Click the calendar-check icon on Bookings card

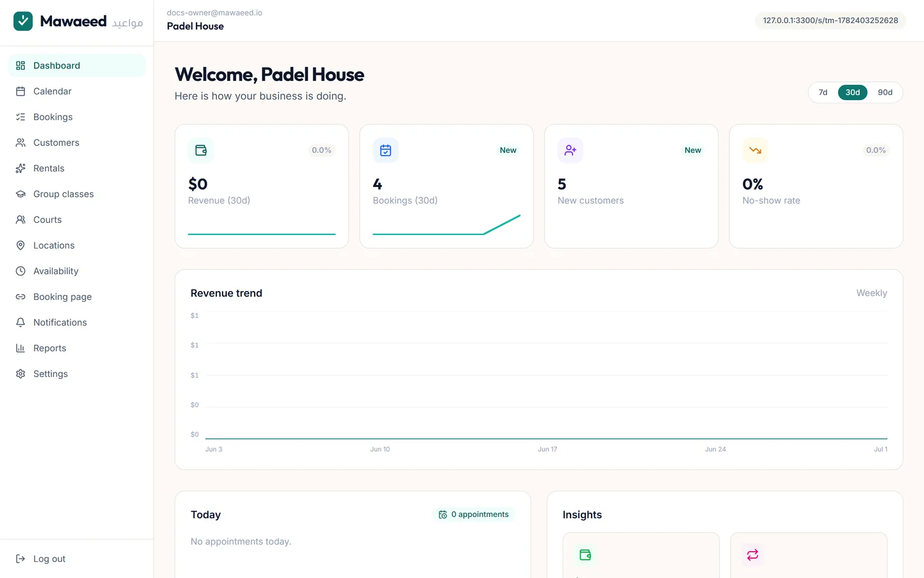(x=386, y=150)
